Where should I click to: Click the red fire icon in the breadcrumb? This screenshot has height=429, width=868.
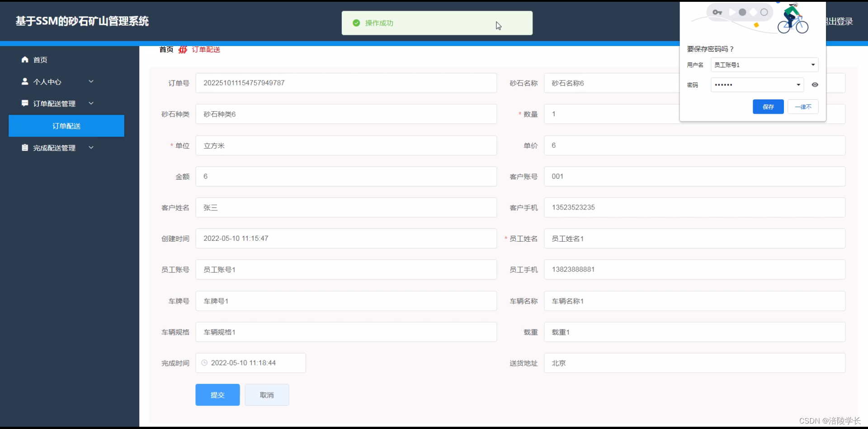coord(183,50)
